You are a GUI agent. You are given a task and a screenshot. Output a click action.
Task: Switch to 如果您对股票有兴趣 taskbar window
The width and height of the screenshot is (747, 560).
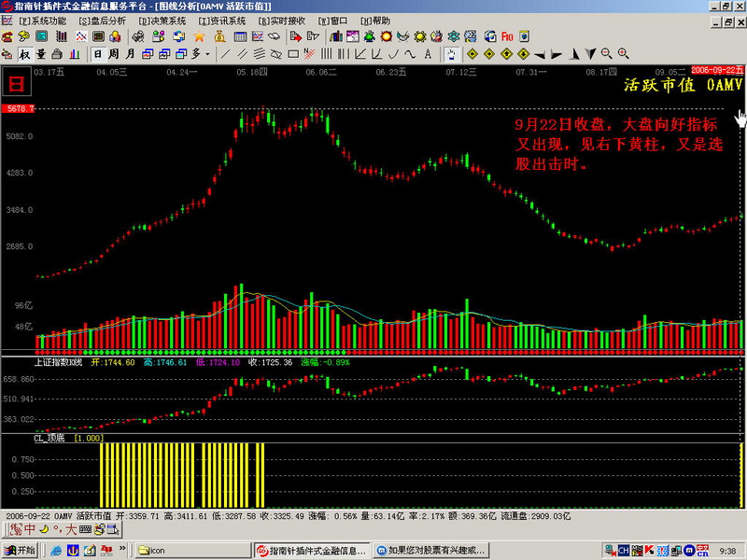pyautogui.click(x=431, y=551)
